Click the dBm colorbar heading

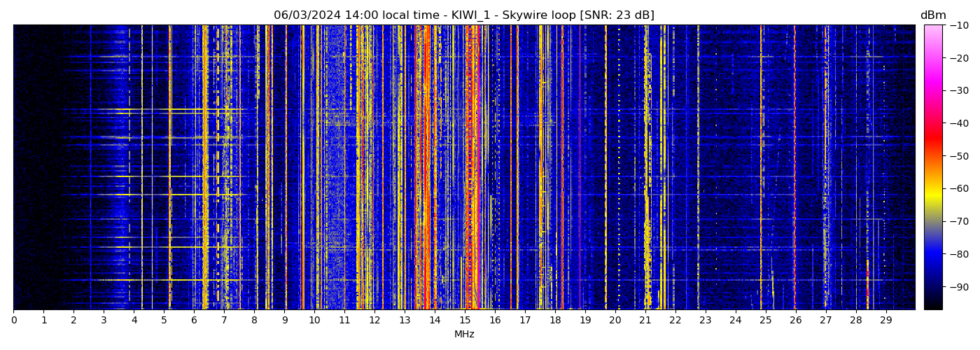click(x=932, y=15)
